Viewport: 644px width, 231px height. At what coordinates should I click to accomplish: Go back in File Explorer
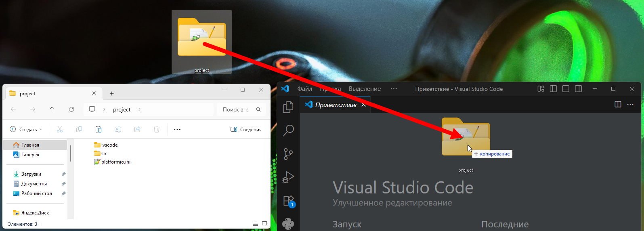pos(13,109)
